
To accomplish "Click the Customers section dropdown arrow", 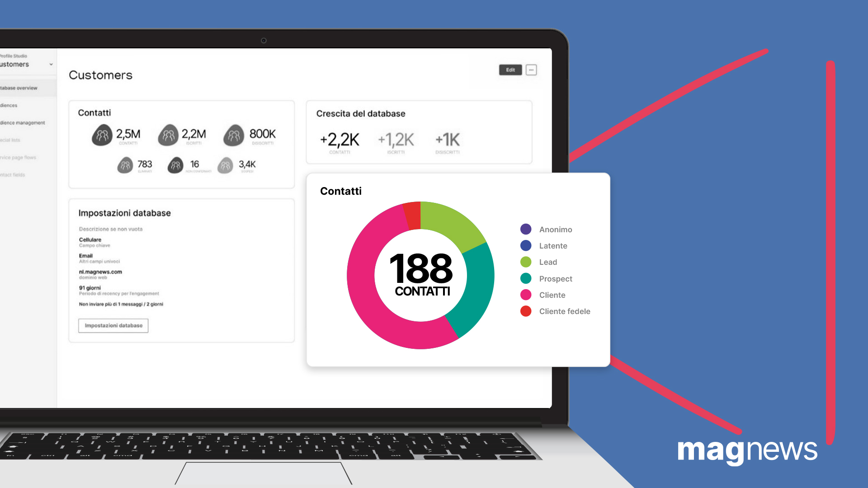I will click(49, 64).
